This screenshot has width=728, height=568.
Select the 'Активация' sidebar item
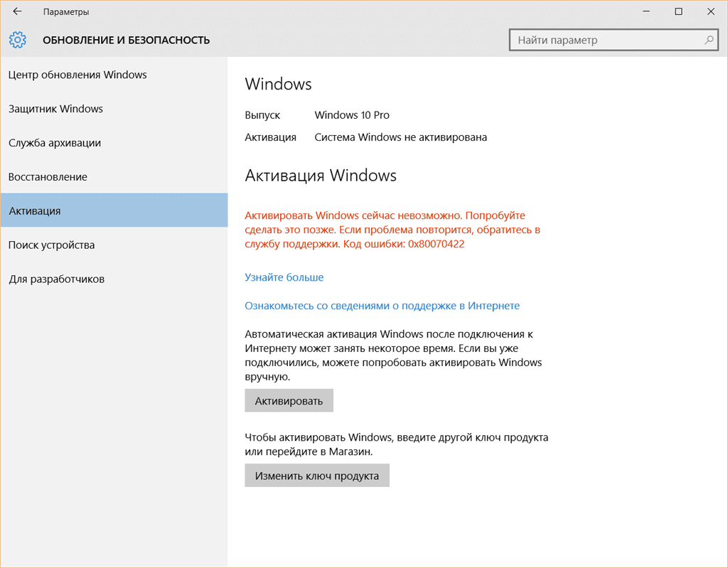pyautogui.click(x=114, y=210)
